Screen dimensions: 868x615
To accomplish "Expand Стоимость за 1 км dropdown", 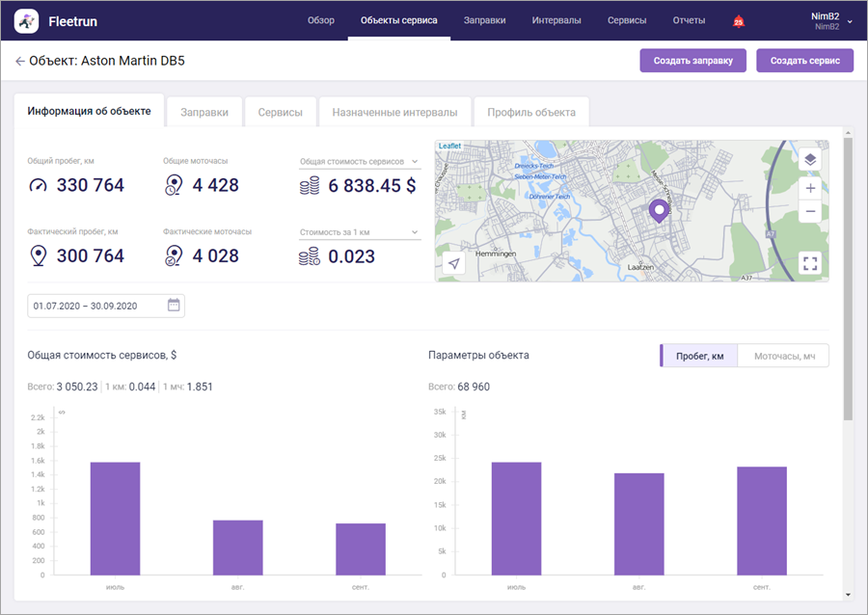I will 415,232.
